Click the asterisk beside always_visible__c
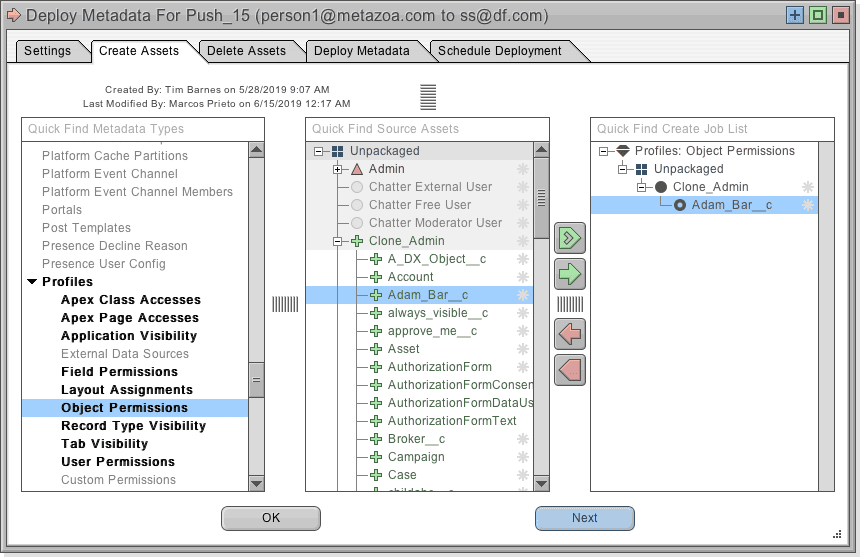This screenshot has height=557, width=860. (523, 313)
